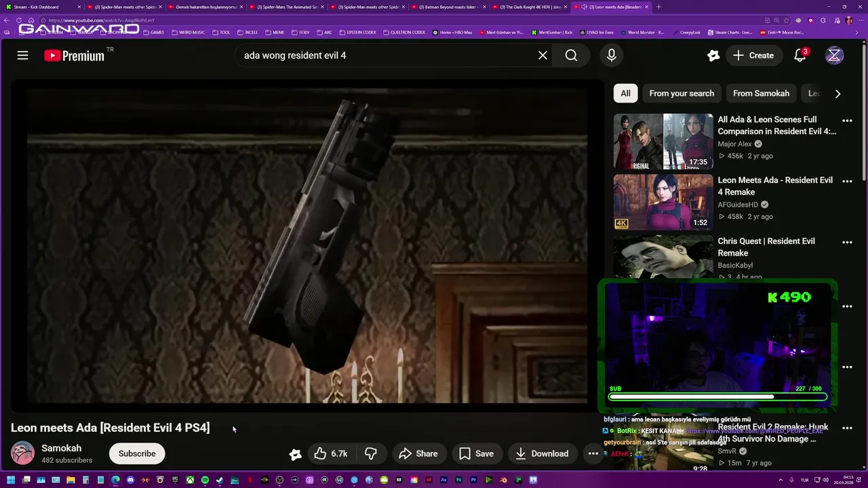Image resolution: width=868 pixels, height=488 pixels.
Task: Open Home • HBO Max bookmark
Action: 452,32
